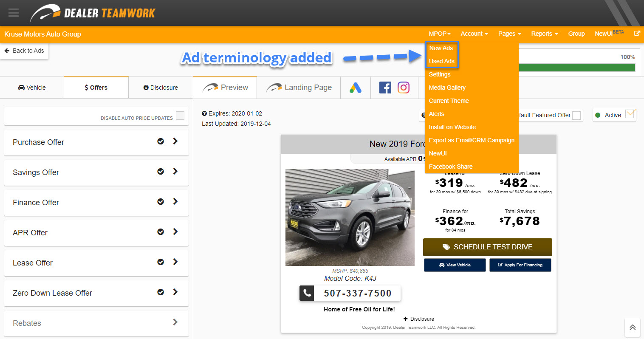Enable Disable Auto Price Updates checkbox

180,116
